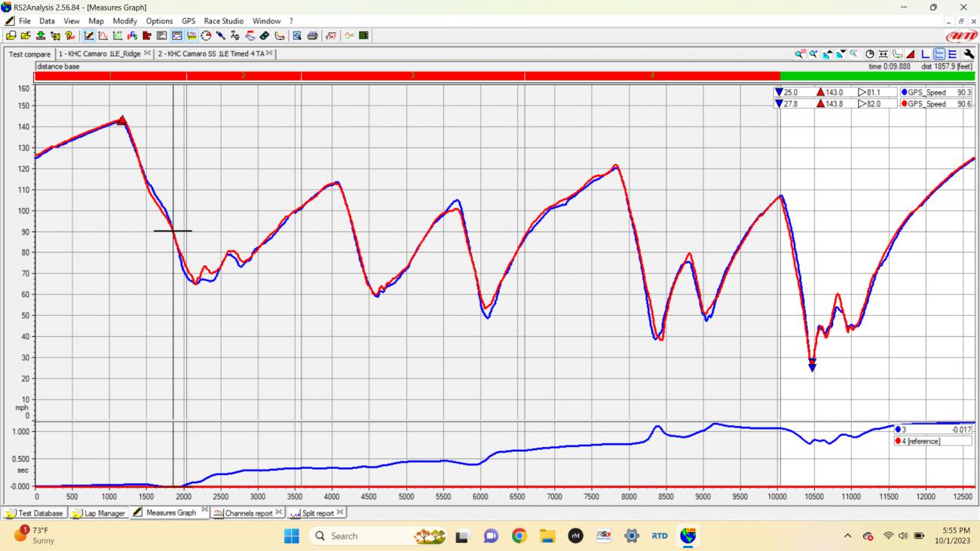The width and height of the screenshot is (980, 551).
Task: Open the Race Studio menu
Action: [223, 21]
